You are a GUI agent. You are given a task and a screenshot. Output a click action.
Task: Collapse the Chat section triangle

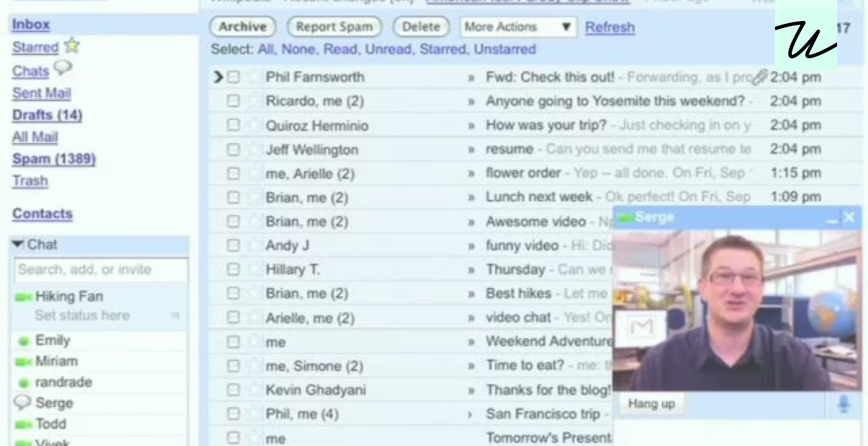[17, 244]
